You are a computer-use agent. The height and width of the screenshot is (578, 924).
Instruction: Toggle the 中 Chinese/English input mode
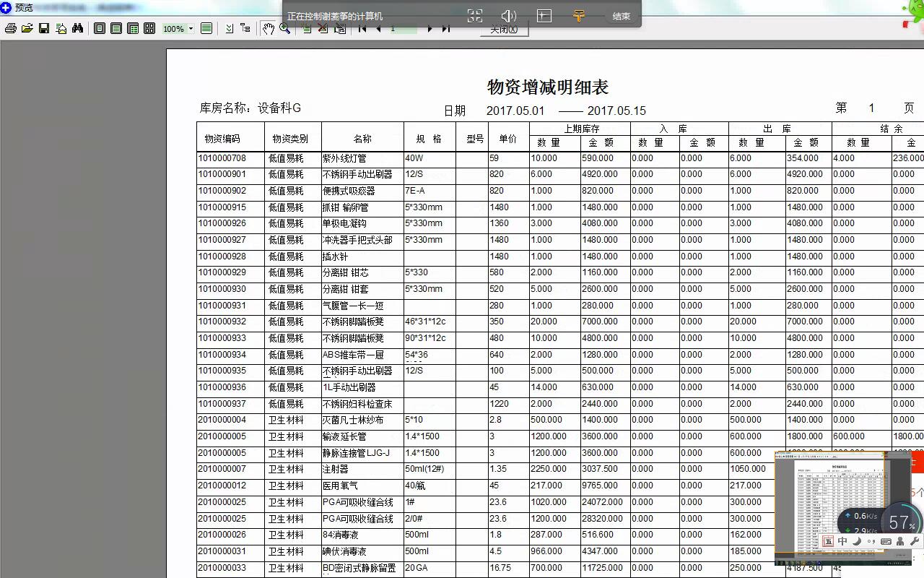pos(842,541)
